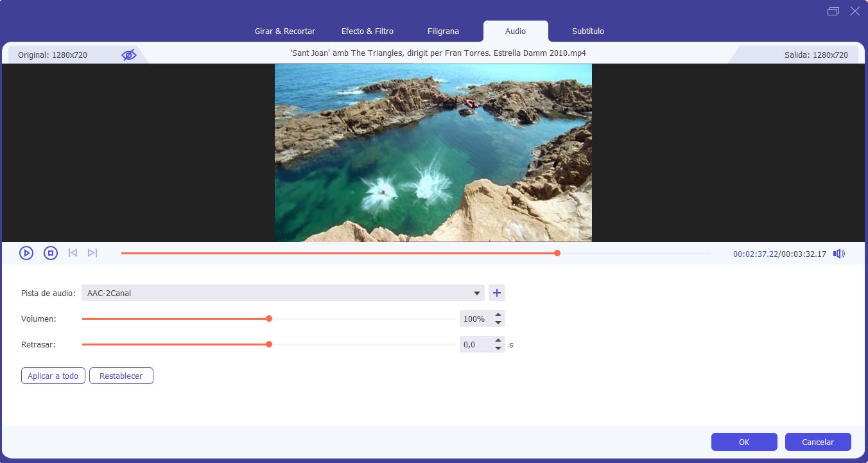Screen dimensions: 868x463
Task: Add an audio track with plus button
Action: (496, 293)
